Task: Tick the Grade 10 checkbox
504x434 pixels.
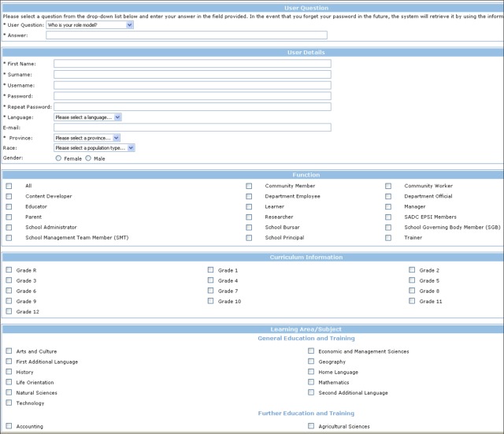Action: [210, 301]
